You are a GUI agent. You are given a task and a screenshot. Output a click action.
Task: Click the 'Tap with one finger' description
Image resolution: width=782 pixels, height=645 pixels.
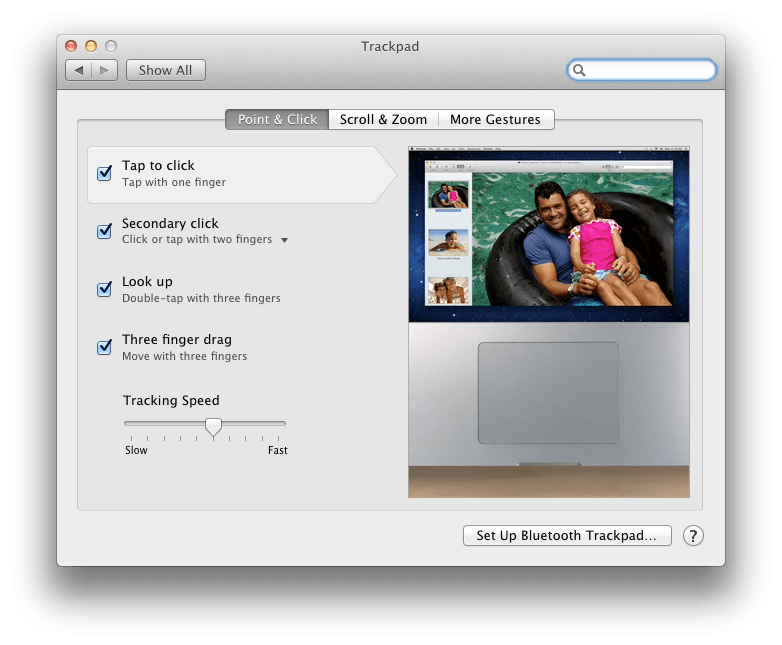(x=174, y=182)
